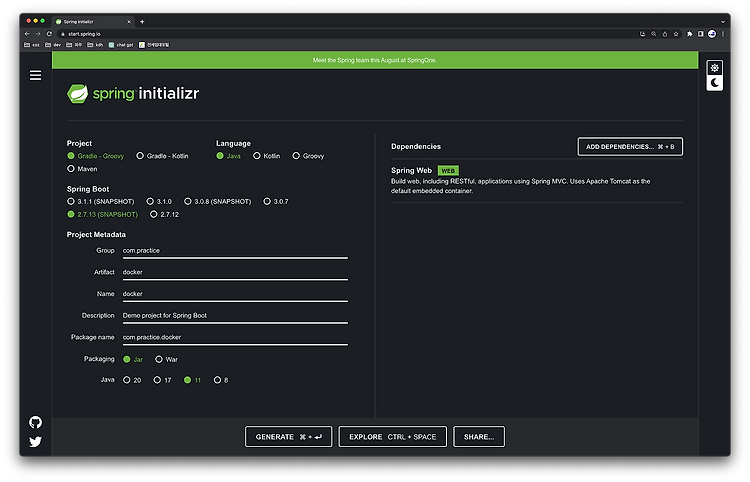
Task: Edit the Group field
Action: pyautogui.click(x=235, y=251)
